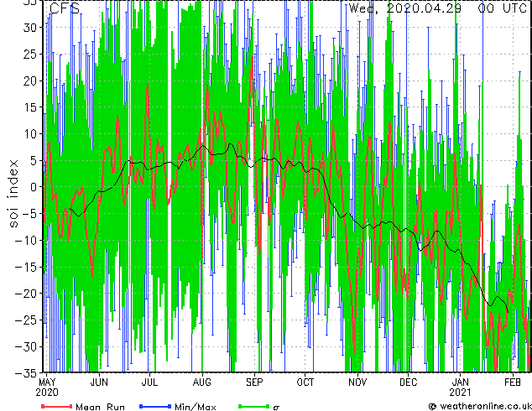Click the date text 'Wed, 2020.04.29'
The height and width of the screenshot is (411, 532).
[405, 8]
